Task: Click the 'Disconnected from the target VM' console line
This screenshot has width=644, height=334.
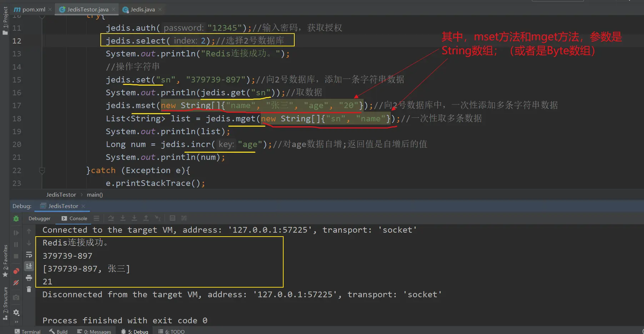Action: tap(242, 294)
